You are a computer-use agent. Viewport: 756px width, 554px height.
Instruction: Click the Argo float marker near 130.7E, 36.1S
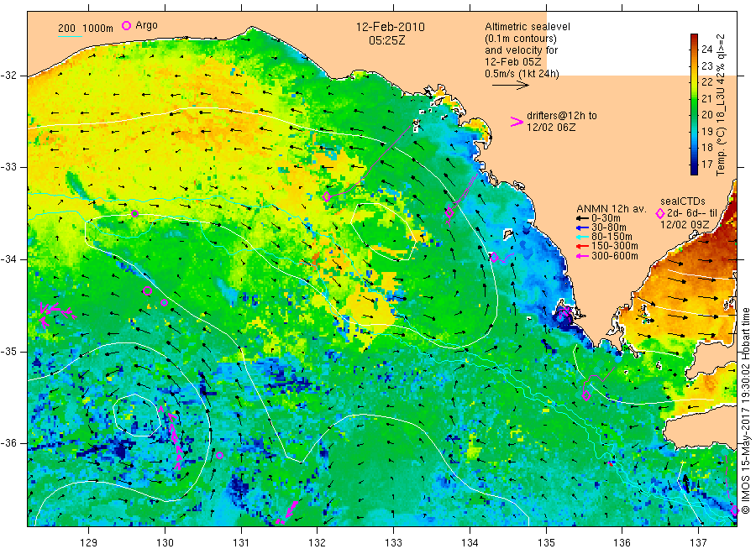click(220, 455)
